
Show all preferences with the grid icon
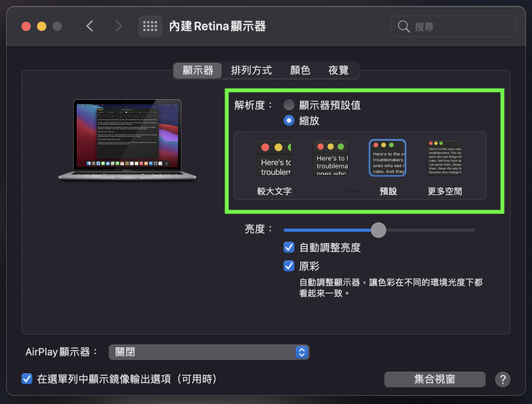tap(150, 26)
